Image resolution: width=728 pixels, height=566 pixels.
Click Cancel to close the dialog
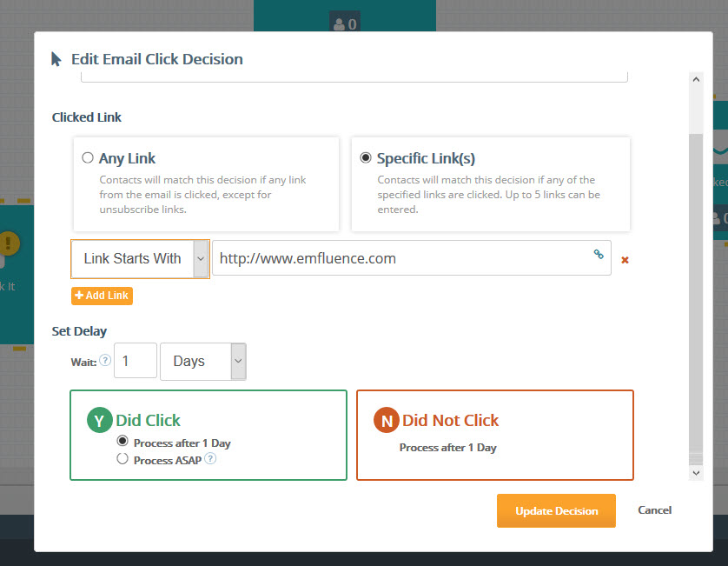click(x=654, y=510)
